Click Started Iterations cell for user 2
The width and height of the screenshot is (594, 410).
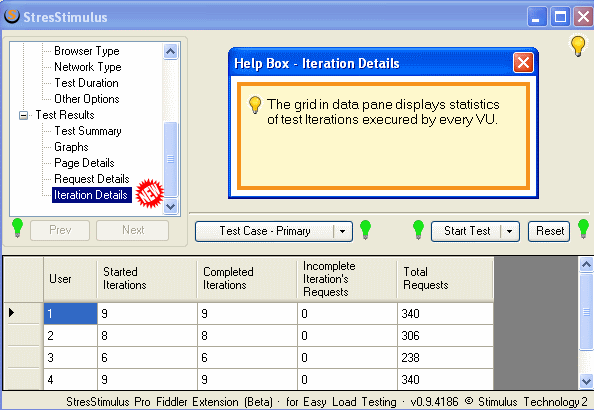pyautogui.click(x=147, y=335)
